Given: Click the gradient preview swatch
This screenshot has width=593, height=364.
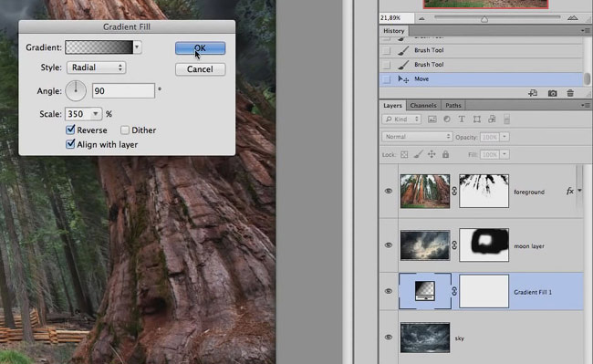Looking at the screenshot, I should click(x=99, y=47).
